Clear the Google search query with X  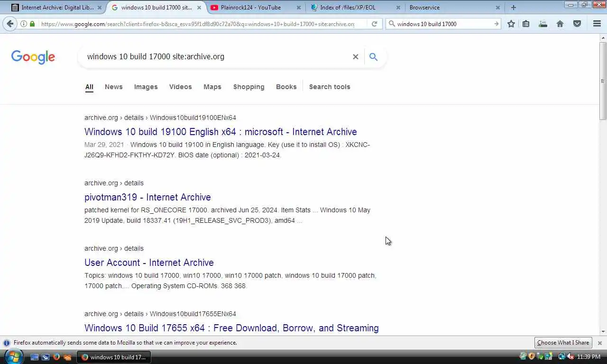pyautogui.click(x=355, y=56)
